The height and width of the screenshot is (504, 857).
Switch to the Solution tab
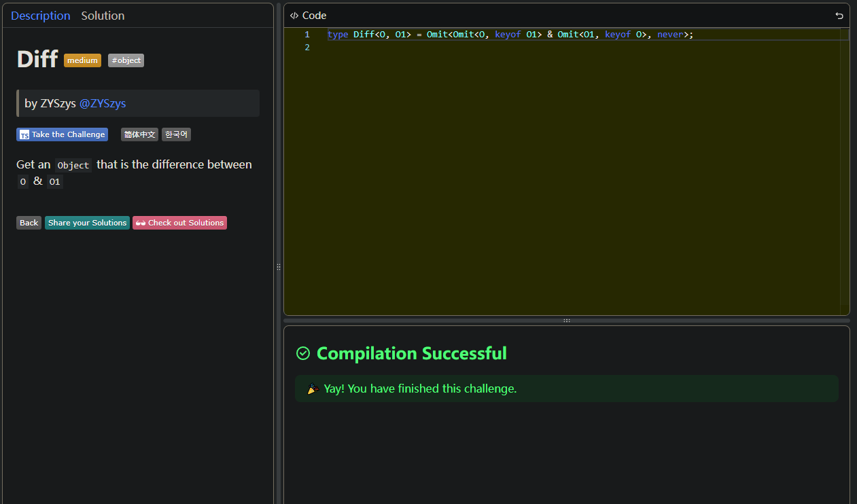pyautogui.click(x=103, y=16)
